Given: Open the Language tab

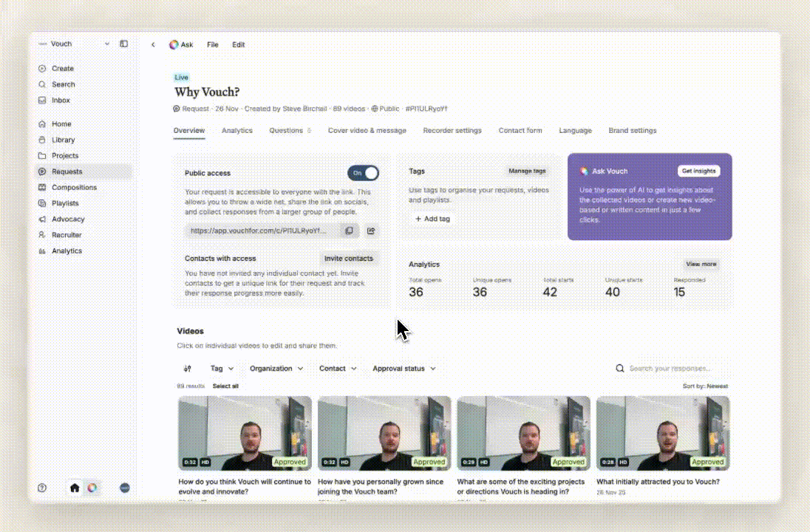Looking at the screenshot, I should (576, 131).
